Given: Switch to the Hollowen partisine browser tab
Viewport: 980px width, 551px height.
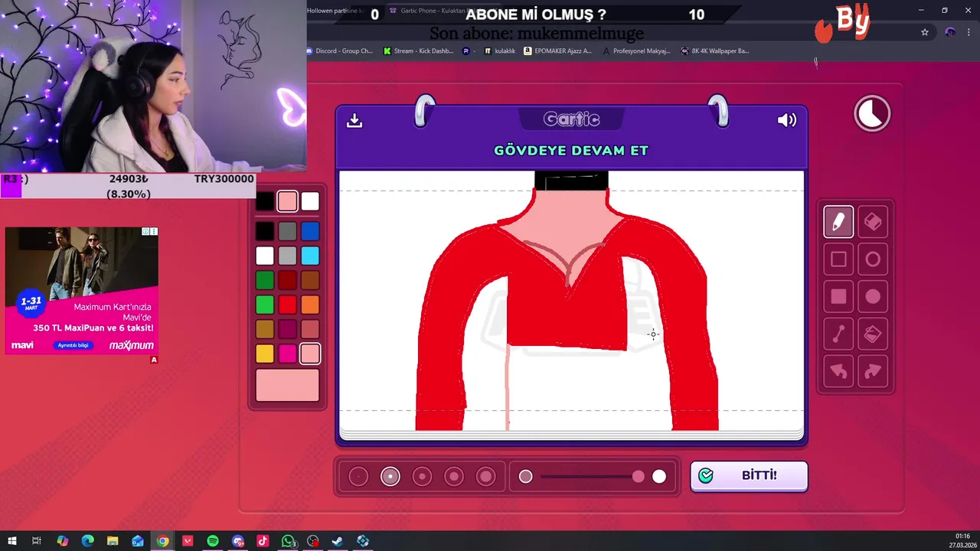Looking at the screenshot, I should (335, 11).
